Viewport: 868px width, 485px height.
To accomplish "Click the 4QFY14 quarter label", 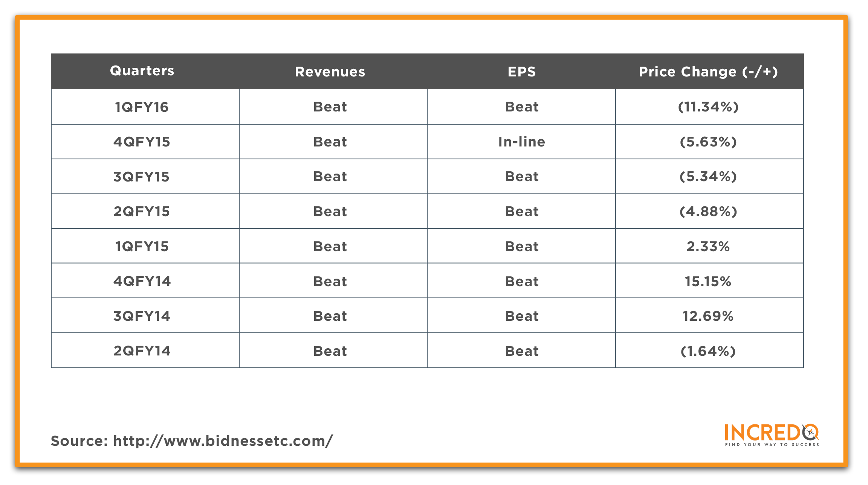I will pyautogui.click(x=142, y=281).
